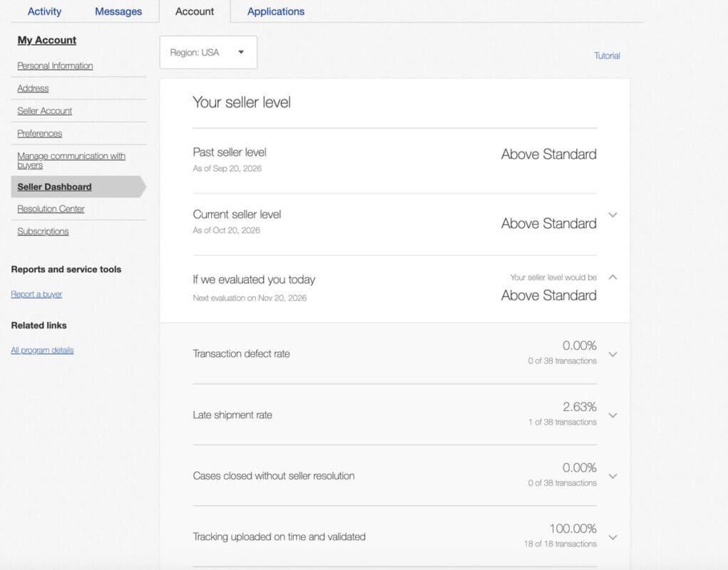Switch to the Messages tab
The height and width of the screenshot is (570, 728).
pos(118,11)
